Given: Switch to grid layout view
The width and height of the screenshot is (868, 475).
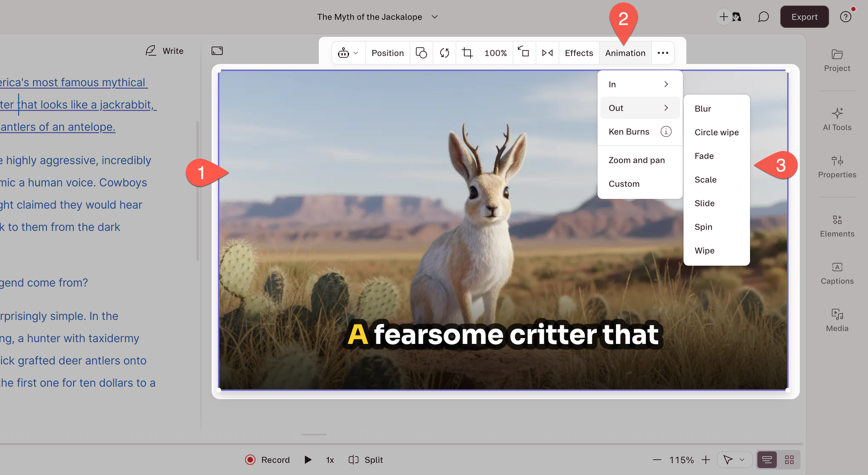Looking at the screenshot, I should click(789, 459).
